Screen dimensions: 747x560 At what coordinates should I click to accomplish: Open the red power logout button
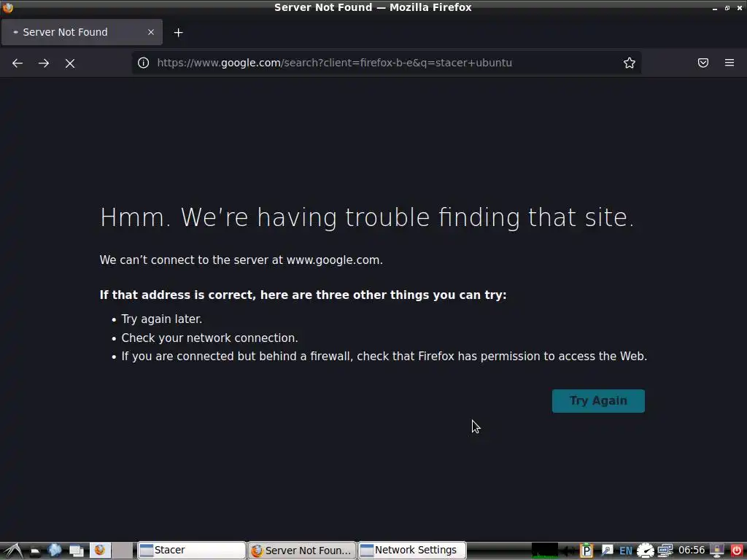pyautogui.click(x=737, y=551)
